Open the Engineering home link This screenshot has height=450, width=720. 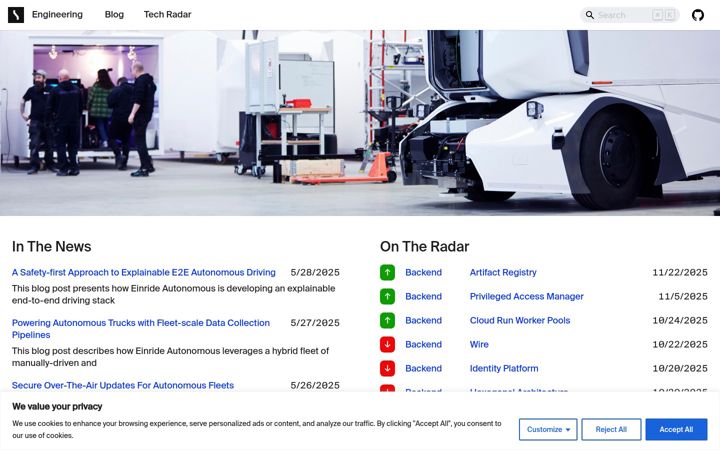pyautogui.click(x=57, y=15)
